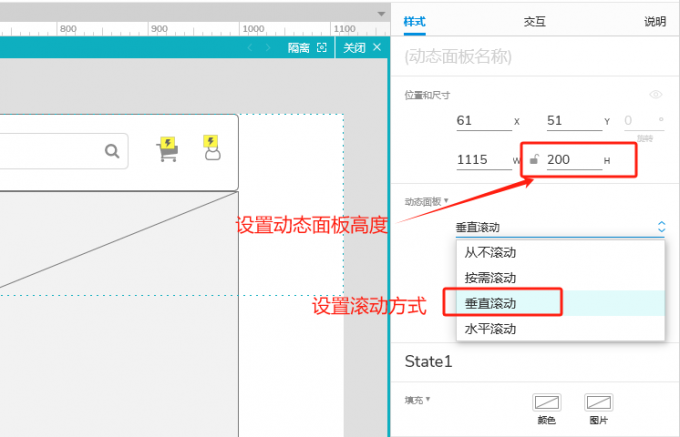Select 垂直滚动 option in list
Screen dimensions: 680x437
560,303
